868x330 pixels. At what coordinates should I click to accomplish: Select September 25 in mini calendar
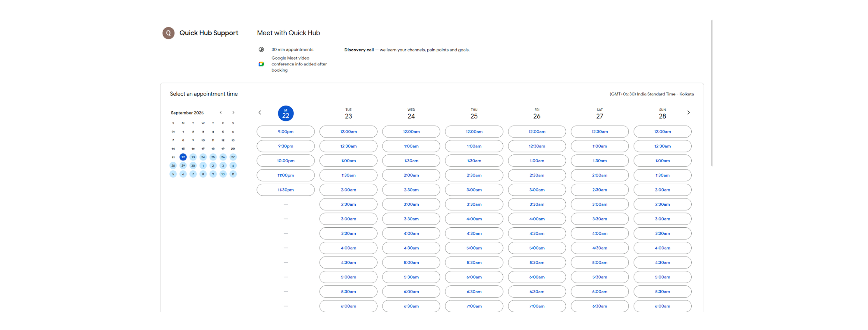coord(213,157)
